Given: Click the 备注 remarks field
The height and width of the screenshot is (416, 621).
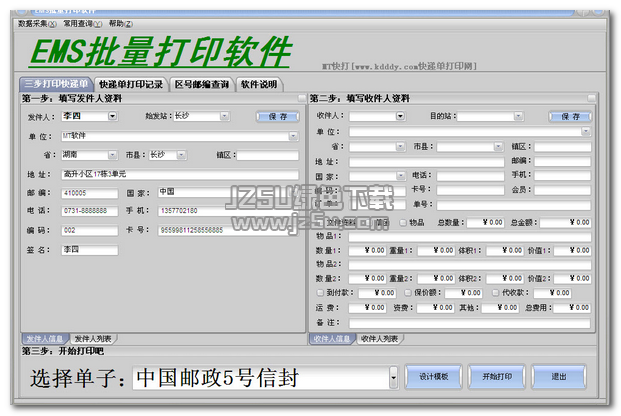Looking at the screenshot, I should (x=470, y=323).
